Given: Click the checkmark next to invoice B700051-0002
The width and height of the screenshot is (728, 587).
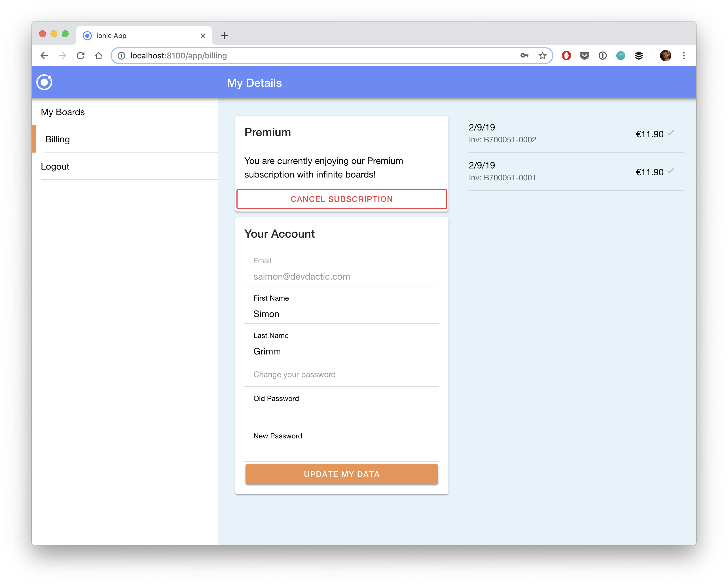Looking at the screenshot, I should (x=671, y=133).
